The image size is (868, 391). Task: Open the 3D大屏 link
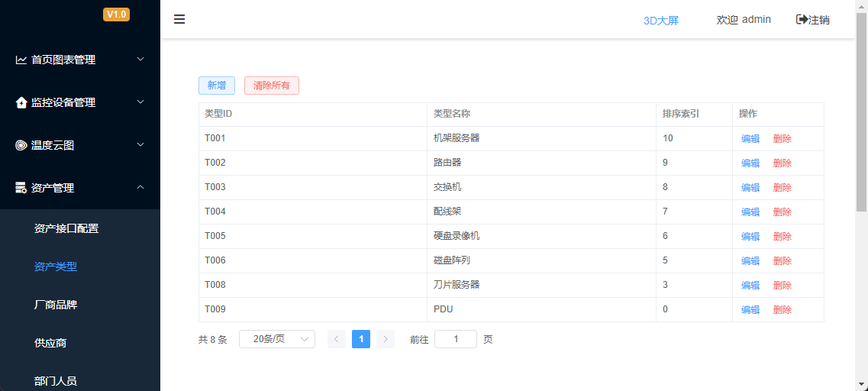(x=661, y=21)
